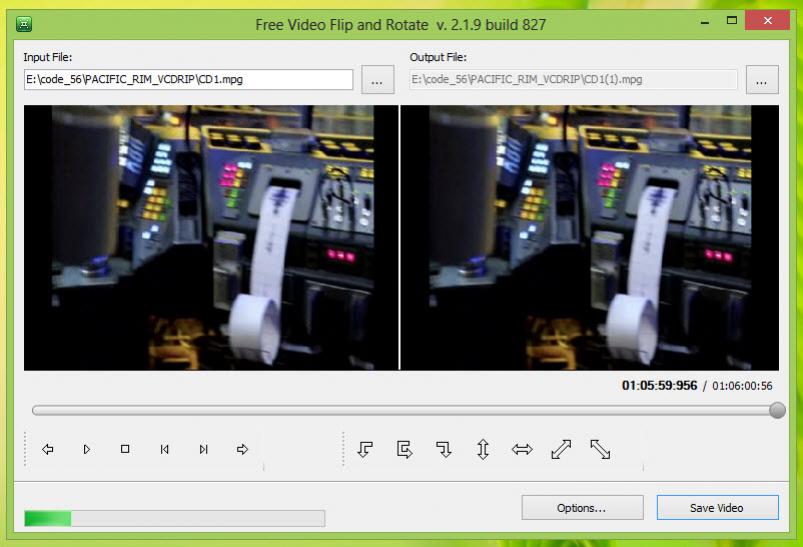The image size is (803, 547).
Task: Click Save Video button
Action: [717, 508]
